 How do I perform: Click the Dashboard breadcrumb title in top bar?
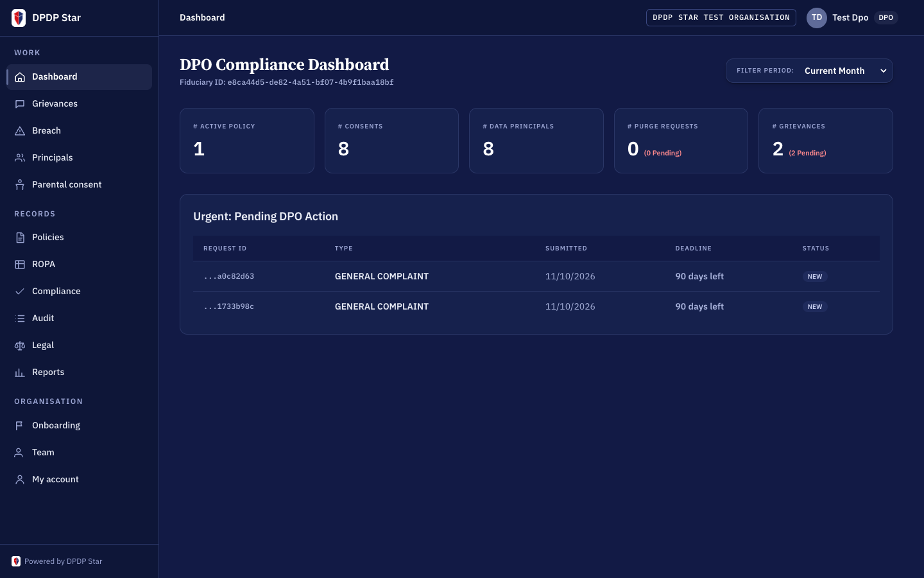202,17
